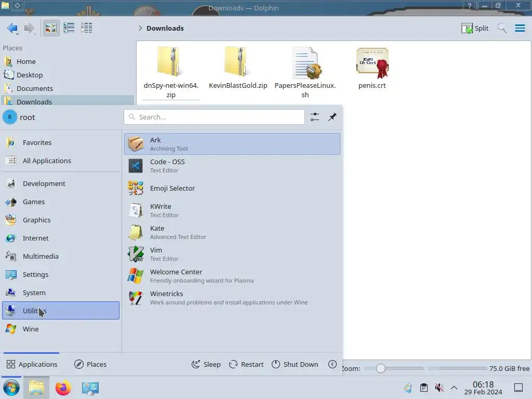Switch to Places tab in launcher
Image resolution: width=532 pixels, height=399 pixels.
point(90,364)
